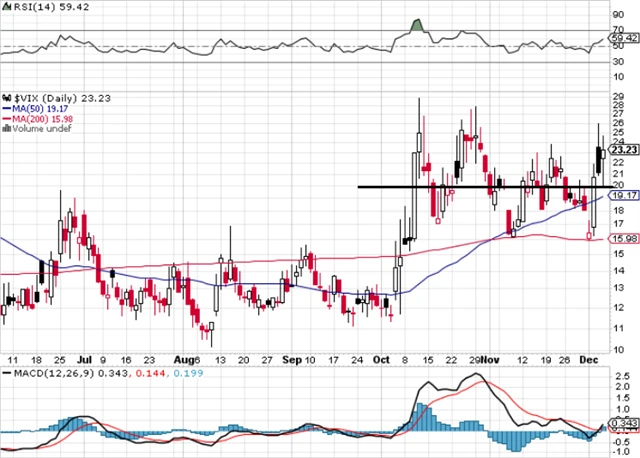Select the Sep label on the date axis
Viewport: 640px width, 458px height.
point(290,357)
